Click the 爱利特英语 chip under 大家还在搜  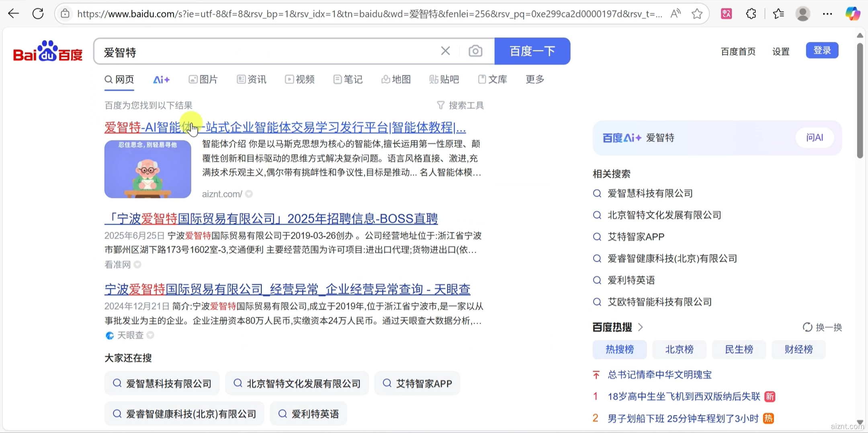308,414
